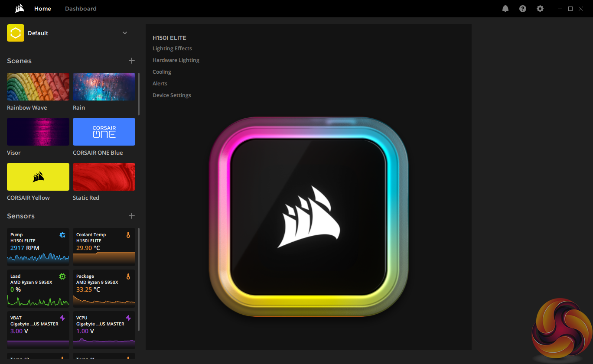
Task: Click the Sensors section heading
Action: point(21,216)
